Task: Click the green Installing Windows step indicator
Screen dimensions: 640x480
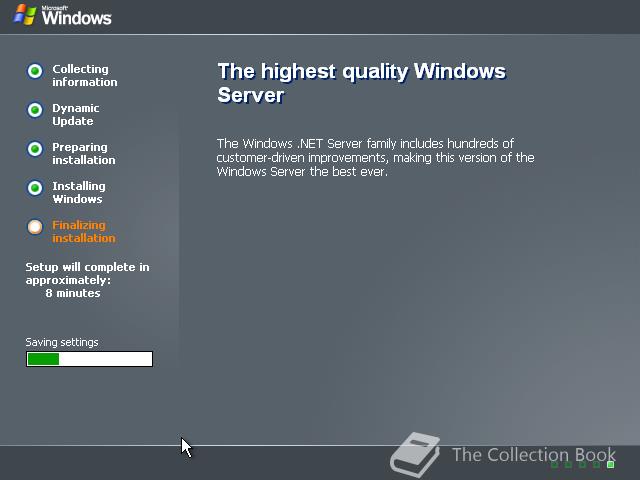Action: tap(35, 188)
